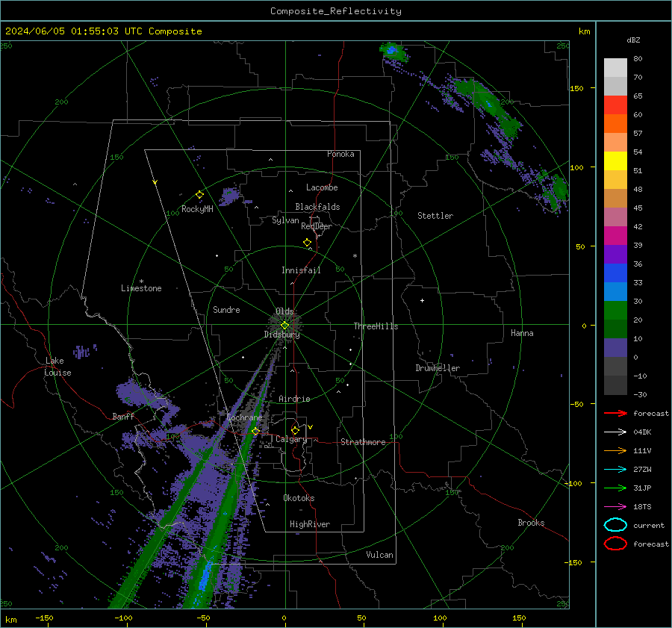This screenshot has width=672, height=628.
Task: Click the Didsbury label
Action: (x=281, y=335)
